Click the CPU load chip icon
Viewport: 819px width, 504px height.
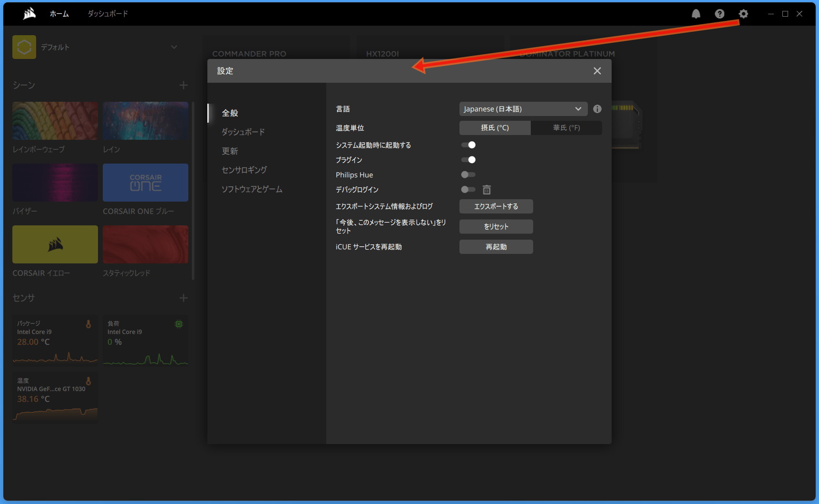coord(179,324)
